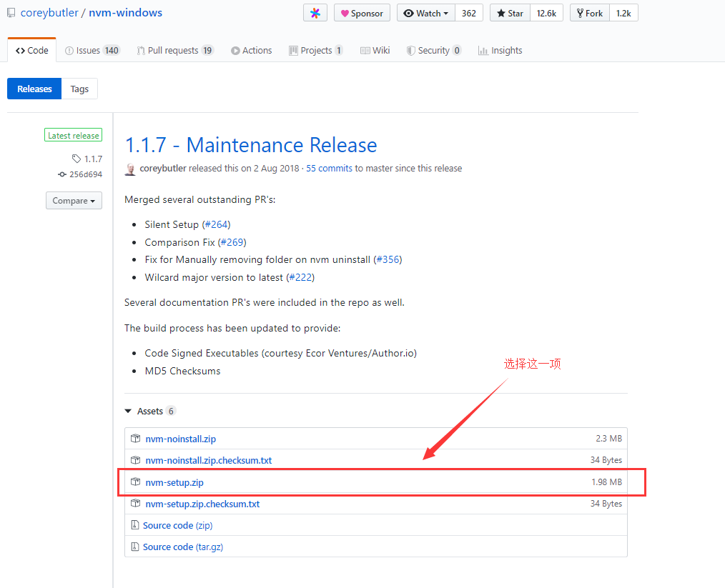Click the package icon beside nvm-setup.zip.checksum.txt
The width and height of the screenshot is (725, 588).
(135, 503)
